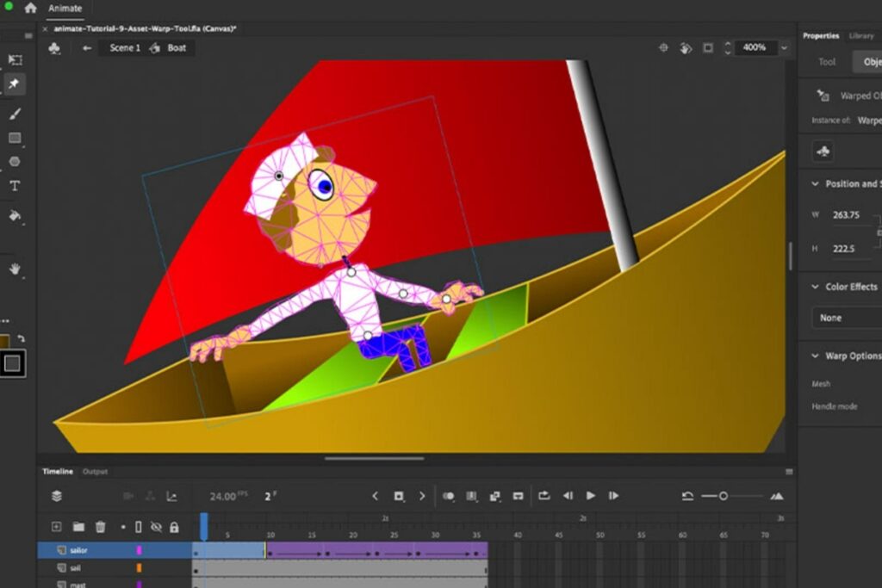Edit the height value 222.5
882x588 pixels.
843,249
